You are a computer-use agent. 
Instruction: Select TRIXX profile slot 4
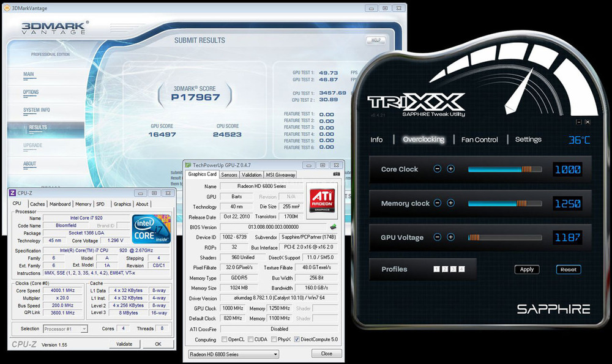[x=461, y=269]
